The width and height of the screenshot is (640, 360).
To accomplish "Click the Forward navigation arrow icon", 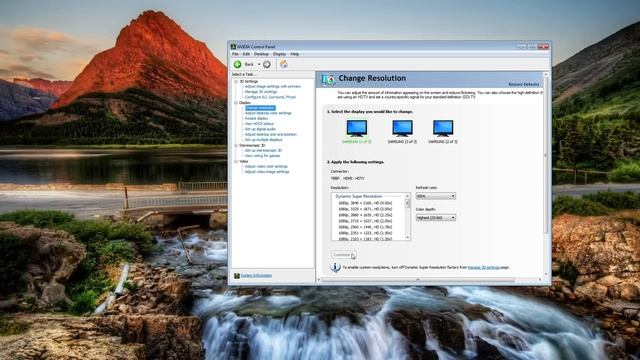I will 267,64.
